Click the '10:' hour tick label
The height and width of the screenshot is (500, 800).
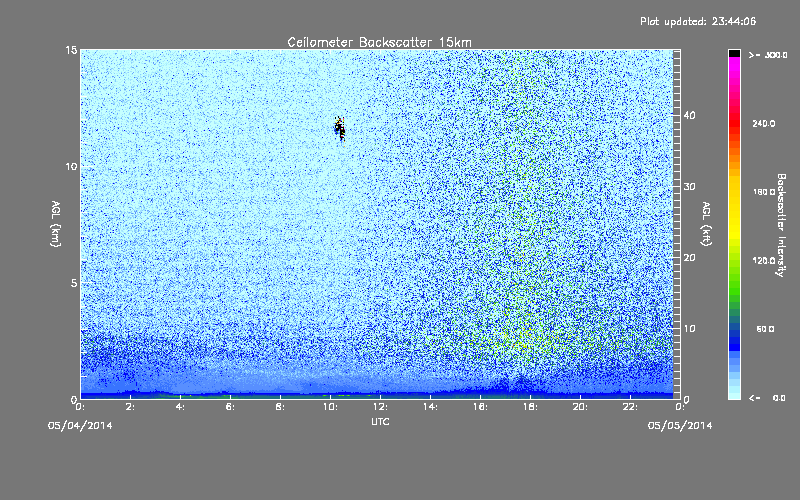tap(330, 407)
